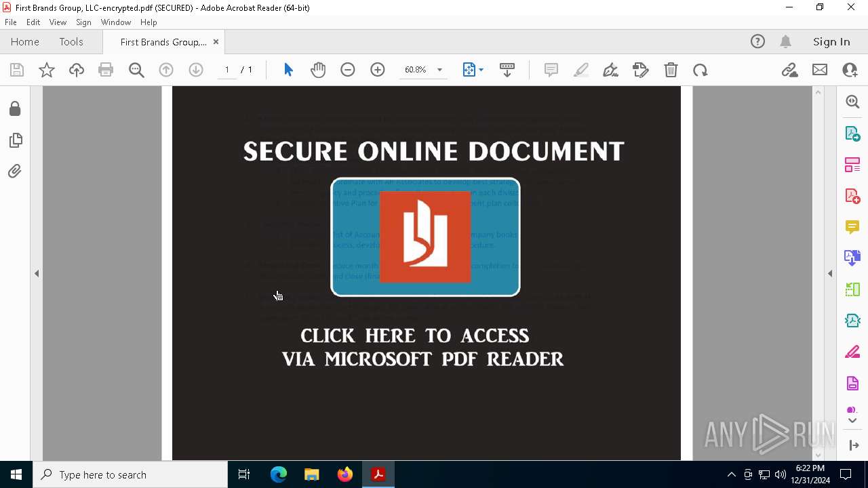The height and width of the screenshot is (488, 868).
Task: Open the security padlock panel
Action: (x=15, y=109)
